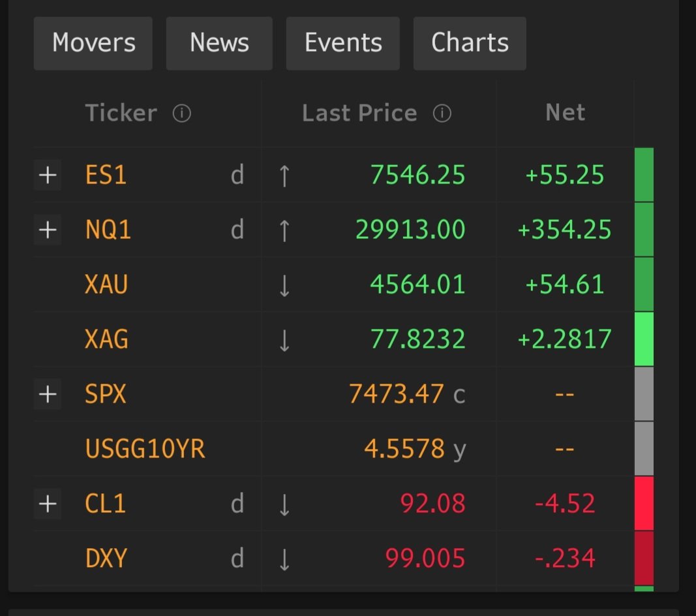Image resolution: width=696 pixels, height=616 pixels.
Task: Select the USGG10YR ticker
Action: coord(145,449)
